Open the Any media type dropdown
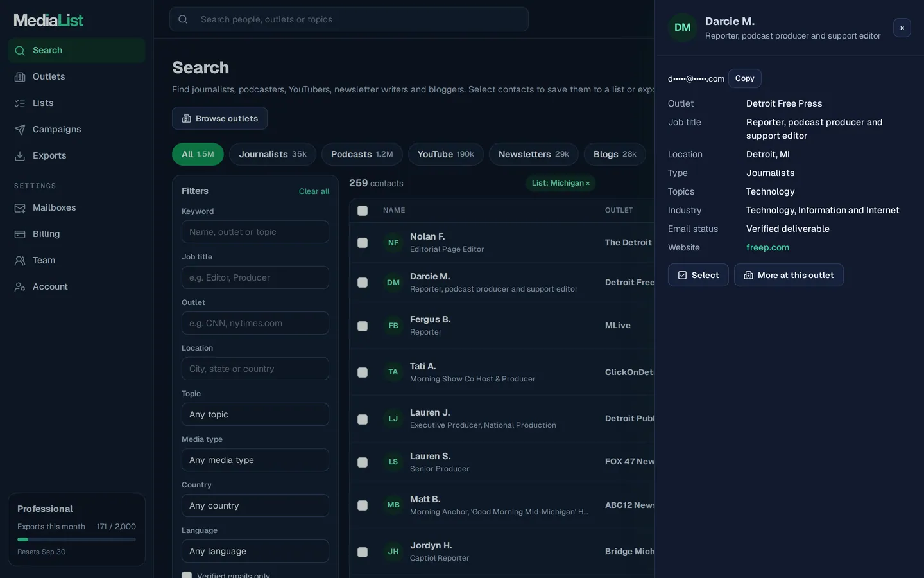 coord(255,460)
